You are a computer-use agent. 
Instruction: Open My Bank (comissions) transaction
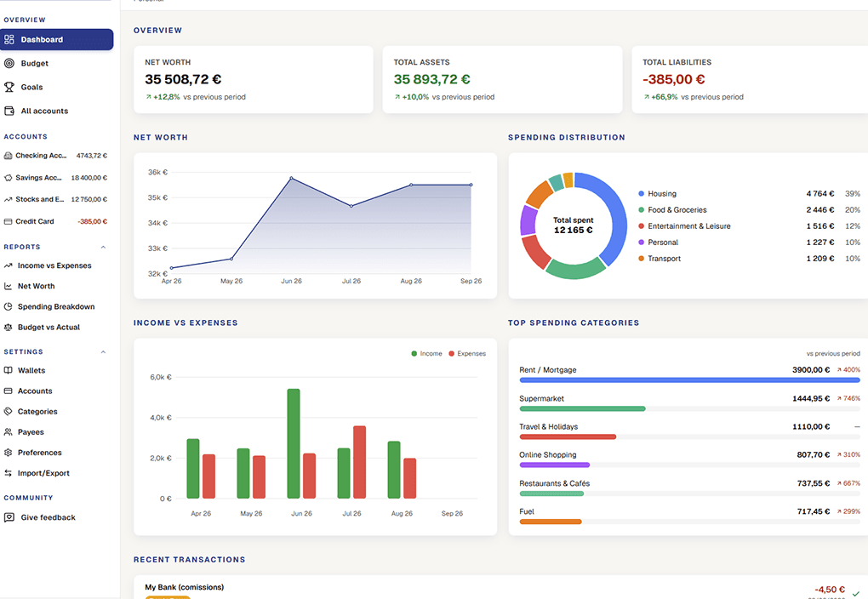(501, 587)
